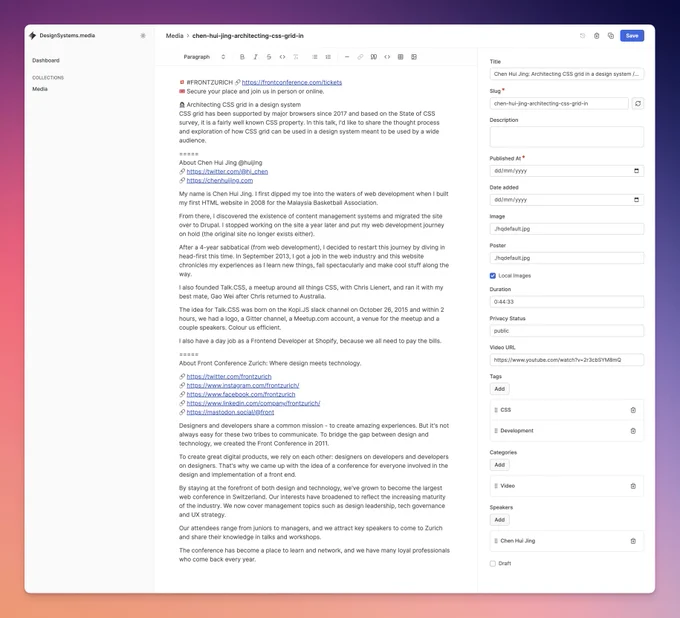Open the mastodon.social/@front link
The image size is (680, 618).
click(x=230, y=412)
